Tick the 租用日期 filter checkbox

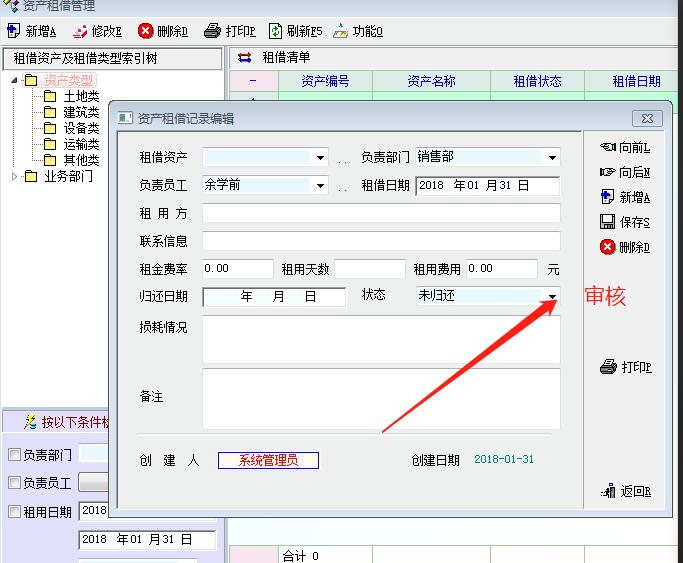coord(14,512)
